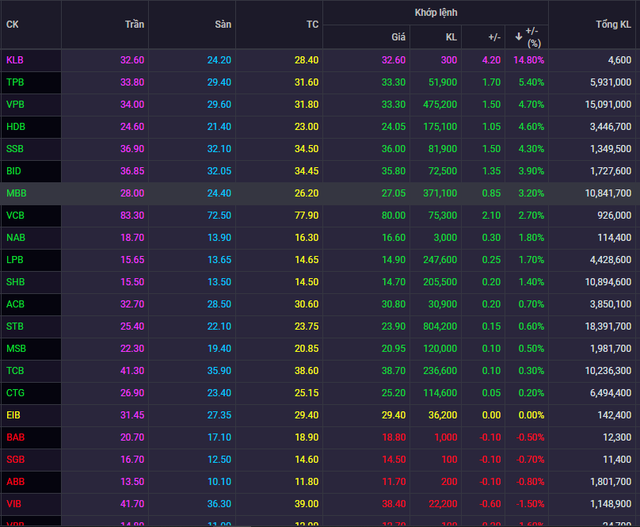Click the VIB ticker symbol
The image size is (640, 527).
(x=14, y=503)
